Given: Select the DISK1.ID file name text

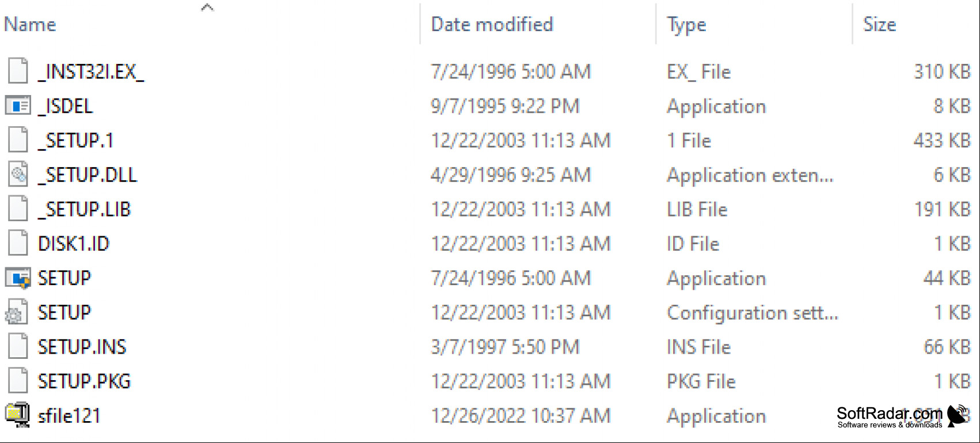Looking at the screenshot, I should [x=74, y=244].
